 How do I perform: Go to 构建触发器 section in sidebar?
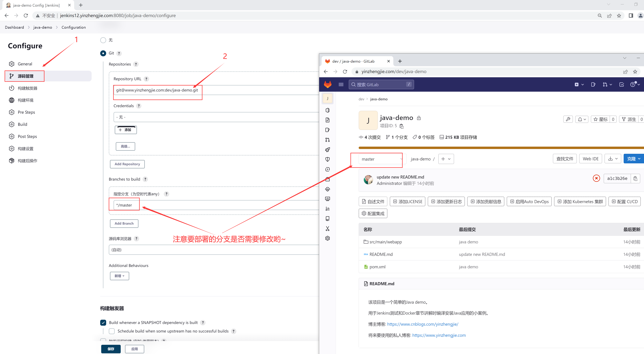(28, 88)
